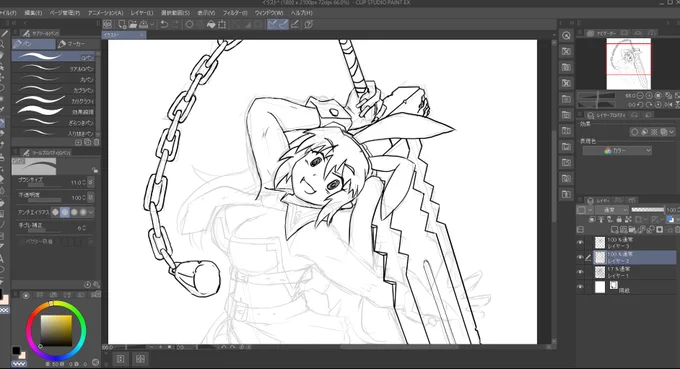Click the Save icon in the command bar
Image resolution: width=680 pixels, height=369 pixels.
point(143,24)
